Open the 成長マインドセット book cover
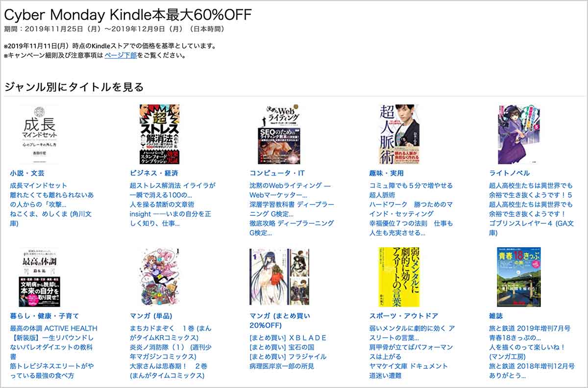This screenshot has width=588, height=388. 39,134
